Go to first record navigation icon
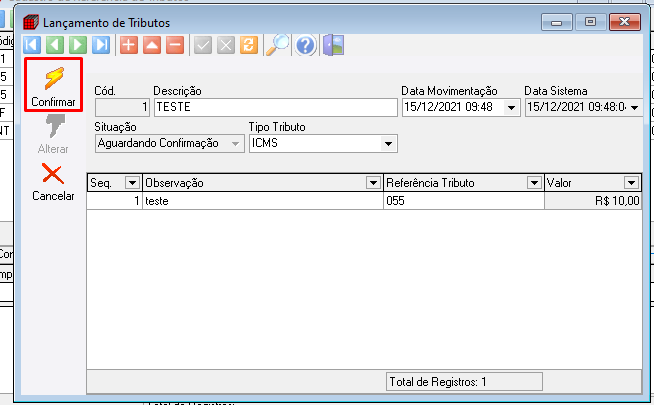Image resolution: width=654 pixels, height=405 pixels. tap(32, 45)
